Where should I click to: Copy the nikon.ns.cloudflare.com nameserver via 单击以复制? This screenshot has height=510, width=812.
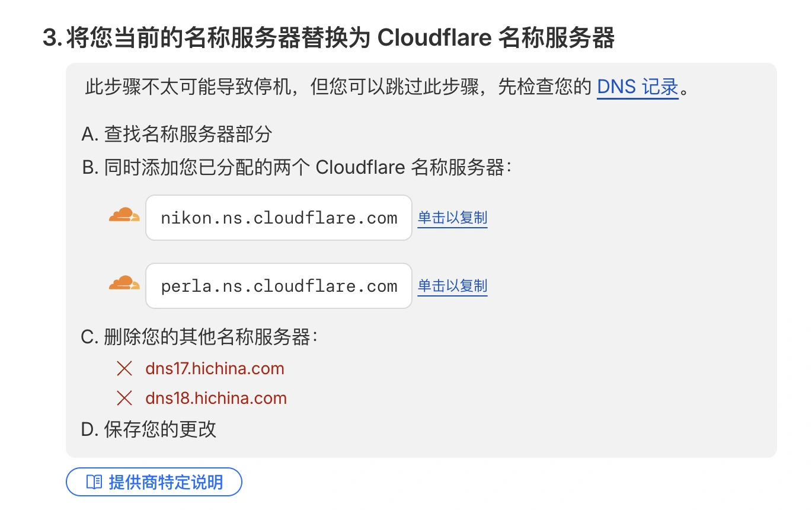[x=452, y=218]
